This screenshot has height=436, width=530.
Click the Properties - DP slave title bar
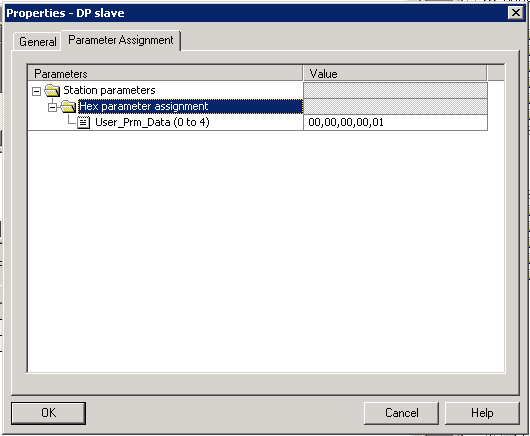254,13
